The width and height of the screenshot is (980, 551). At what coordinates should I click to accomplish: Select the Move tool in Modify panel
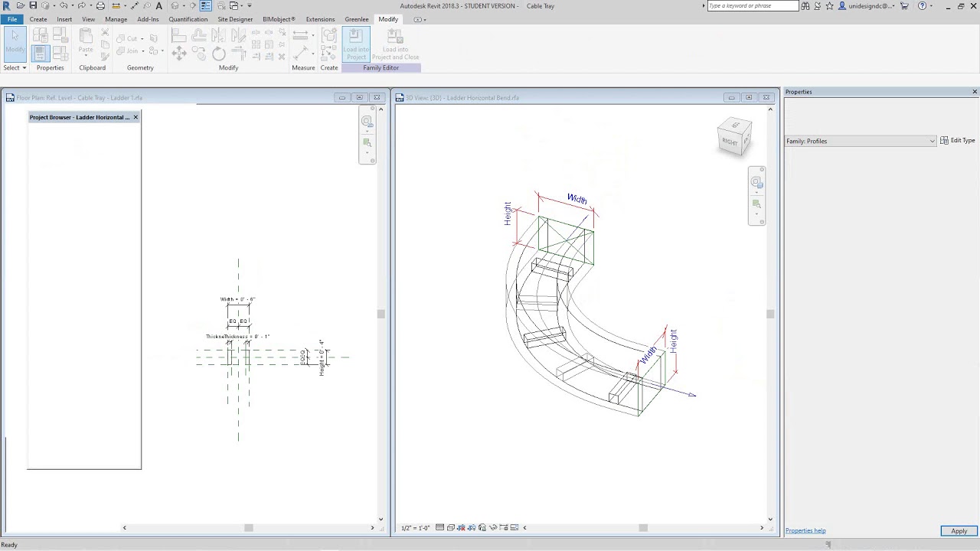pyautogui.click(x=179, y=53)
